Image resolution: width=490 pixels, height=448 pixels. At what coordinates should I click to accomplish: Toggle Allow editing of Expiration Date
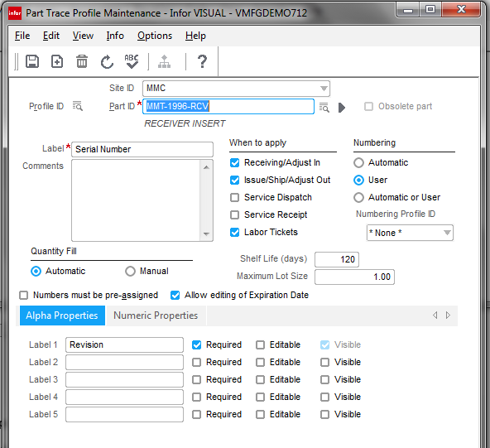175,295
